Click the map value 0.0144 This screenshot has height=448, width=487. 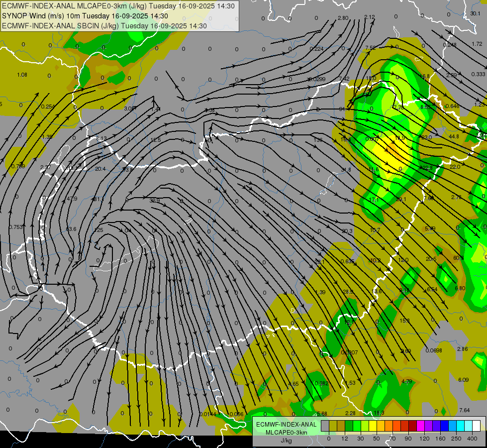coord(208,414)
